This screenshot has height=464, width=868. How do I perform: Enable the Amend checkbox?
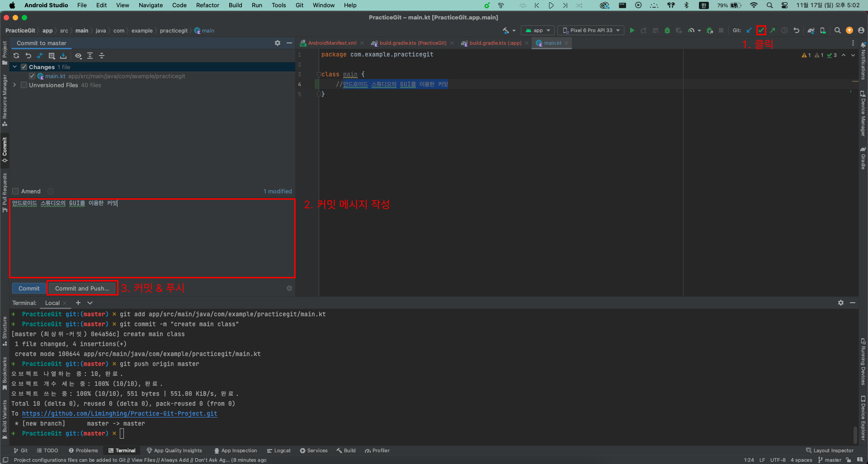[x=15, y=191]
